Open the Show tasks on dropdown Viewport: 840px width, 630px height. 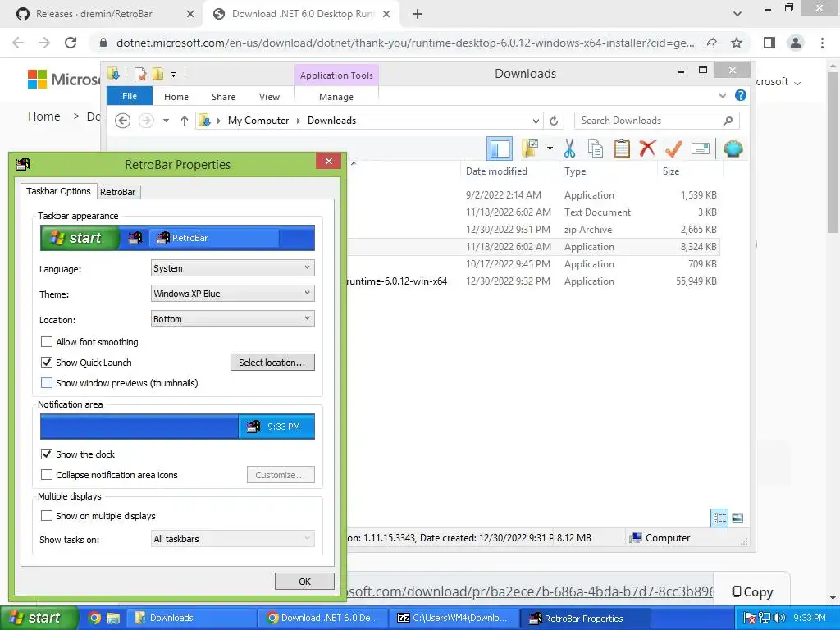[232, 538]
